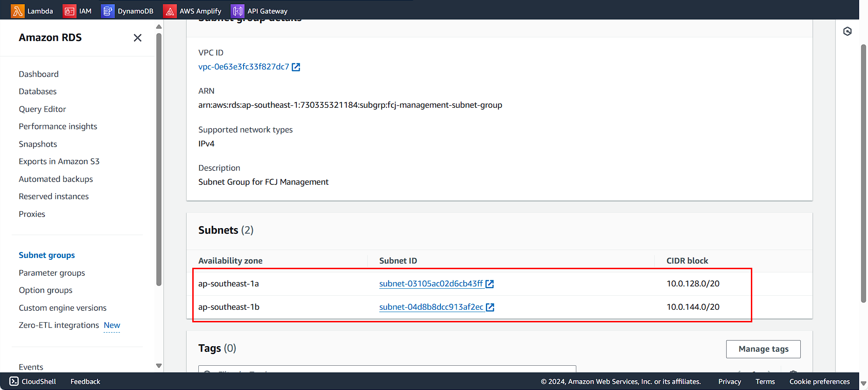Open Parameter groups page
Image resolution: width=868 pixels, height=390 pixels.
[x=52, y=273]
